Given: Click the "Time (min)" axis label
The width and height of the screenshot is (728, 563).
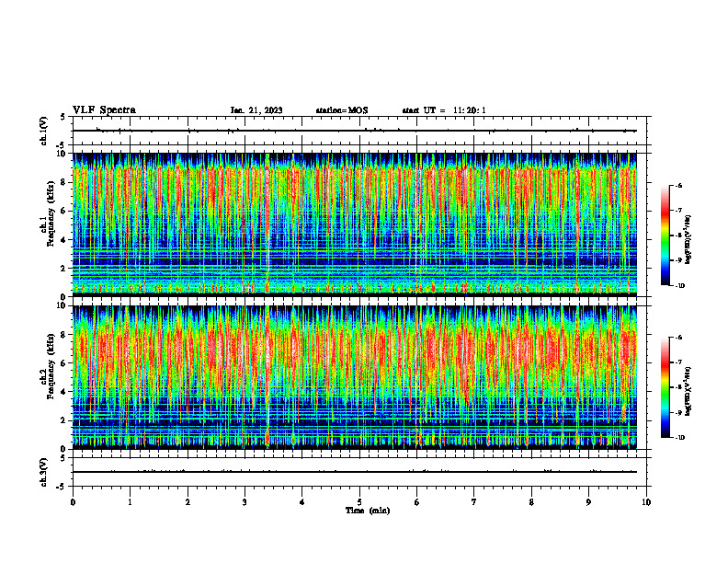Looking at the screenshot, I should tap(368, 511).
